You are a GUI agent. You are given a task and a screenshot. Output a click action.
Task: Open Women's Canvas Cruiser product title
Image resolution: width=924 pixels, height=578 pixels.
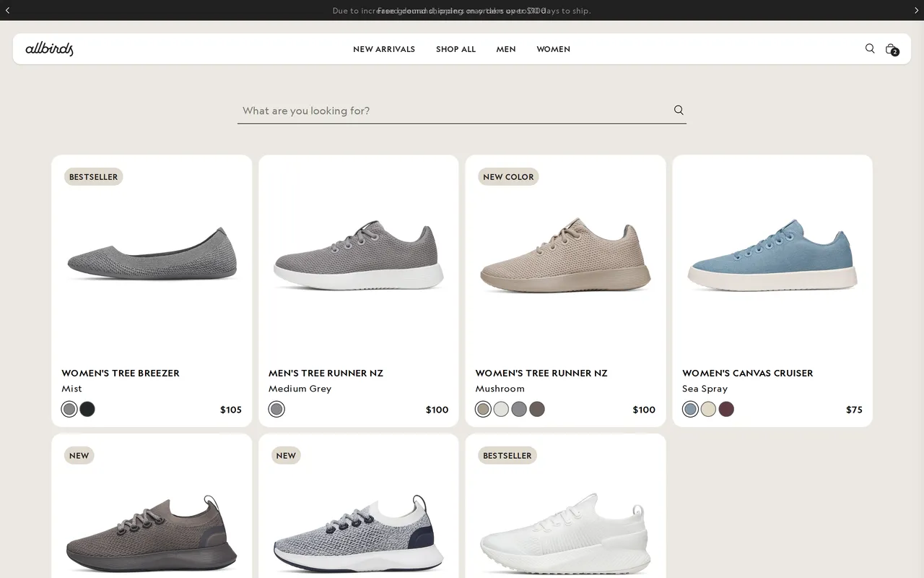748,373
